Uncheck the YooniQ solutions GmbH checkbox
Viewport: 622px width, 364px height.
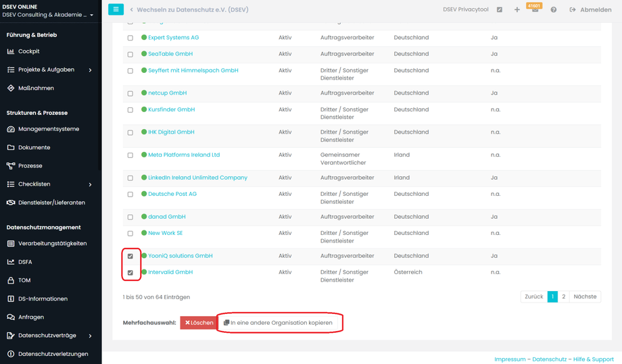pos(130,257)
